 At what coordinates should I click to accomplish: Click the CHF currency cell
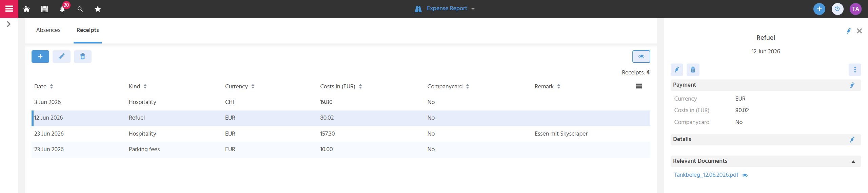tap(230, 102)
